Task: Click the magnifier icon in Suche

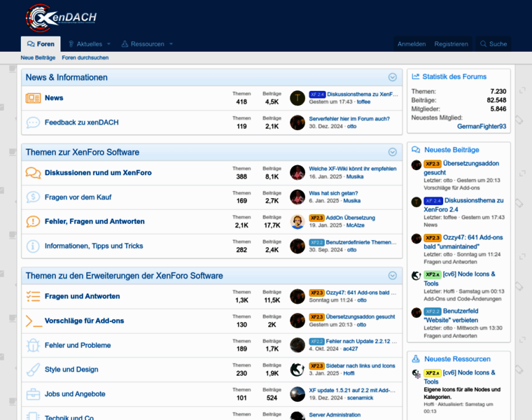Action: pyautogui.click(x=483, y=44)
